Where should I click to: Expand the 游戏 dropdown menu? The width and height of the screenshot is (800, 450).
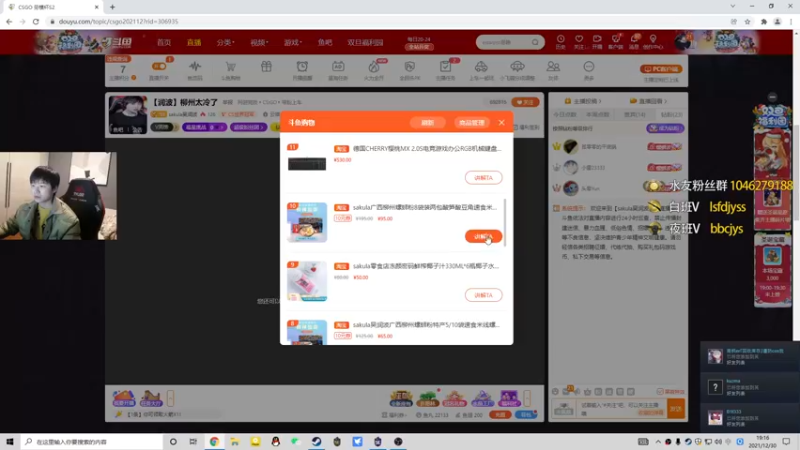tap(292, 42)
